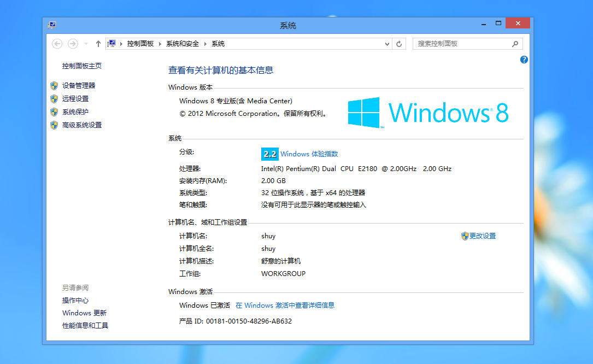The image size is (593, 364).
Task: Click the shield icon beside 更改设置
Action: (465, 236)
